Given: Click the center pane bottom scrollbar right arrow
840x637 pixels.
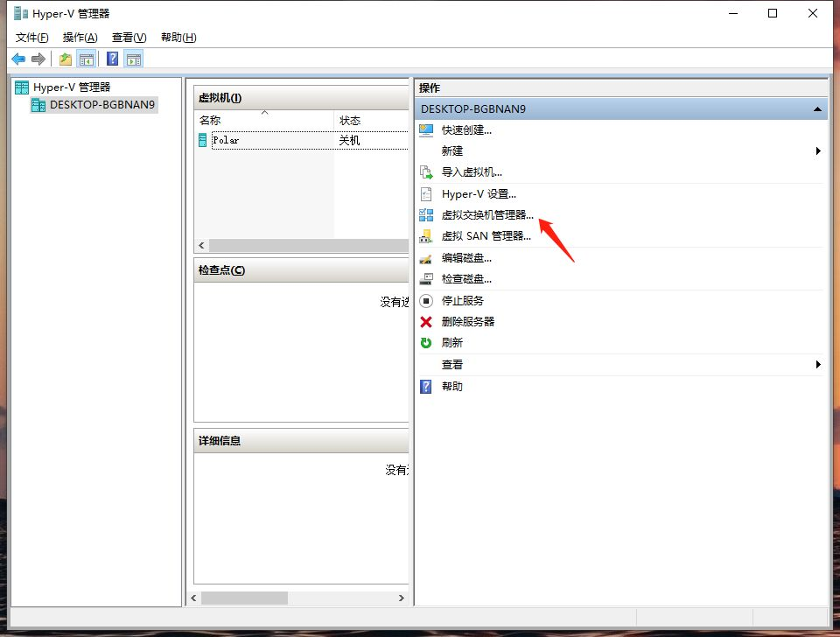Looking at the screenshot, I should coord(402,598).
